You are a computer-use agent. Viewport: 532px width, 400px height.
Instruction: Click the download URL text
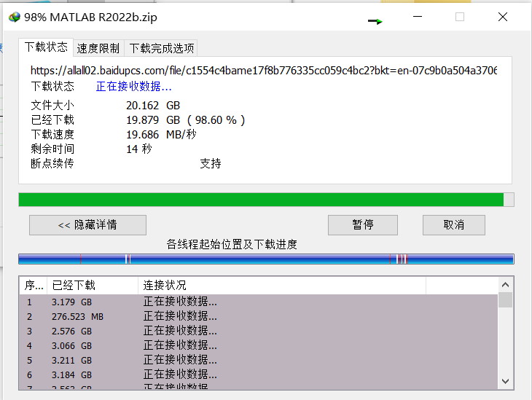264,71
